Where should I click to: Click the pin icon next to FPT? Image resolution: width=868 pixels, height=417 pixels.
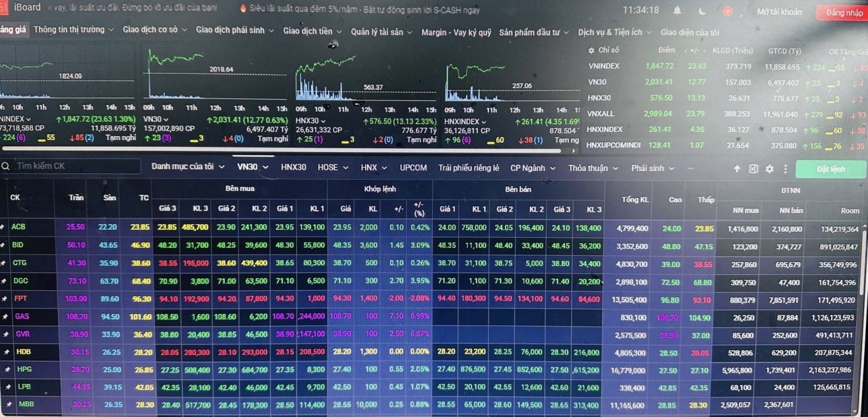[x=4, y=299]
